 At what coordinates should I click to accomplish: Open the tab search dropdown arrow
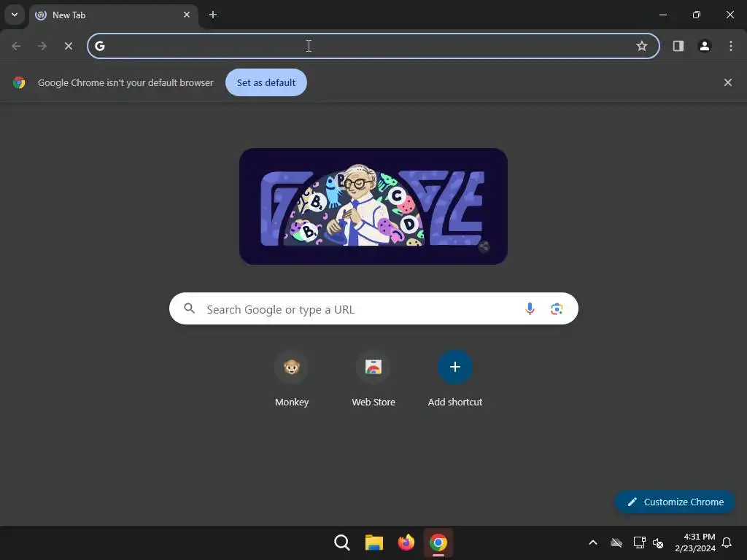(15, 15)
